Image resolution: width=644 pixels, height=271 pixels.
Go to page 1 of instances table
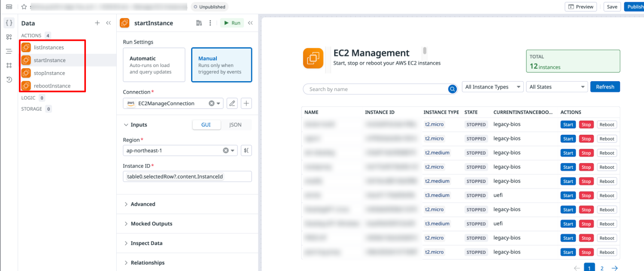[x=589, y=268]
